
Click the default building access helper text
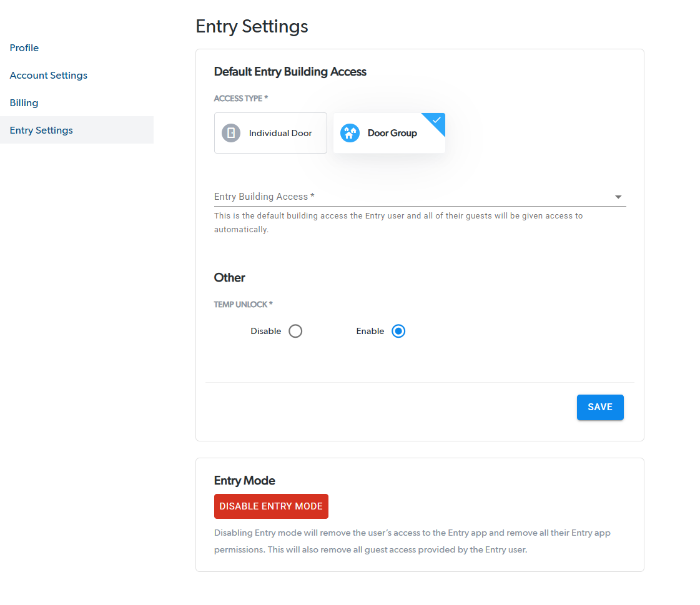tap(398, 222)
